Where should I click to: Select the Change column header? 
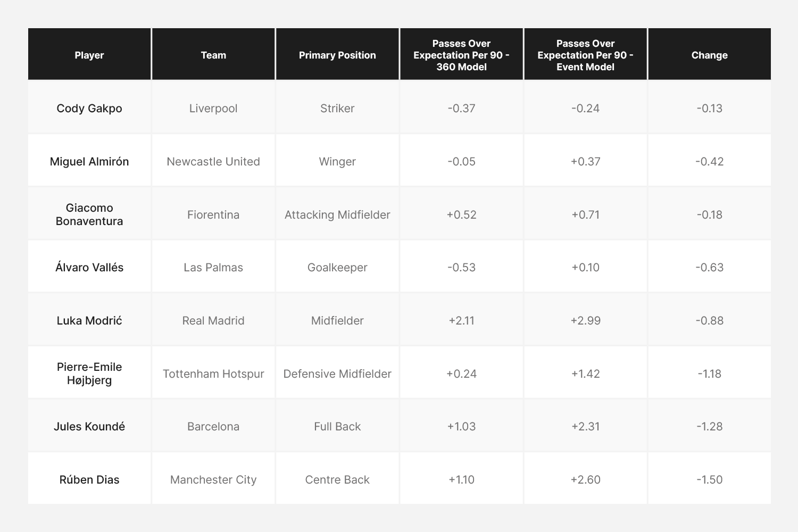click(710, 55)
